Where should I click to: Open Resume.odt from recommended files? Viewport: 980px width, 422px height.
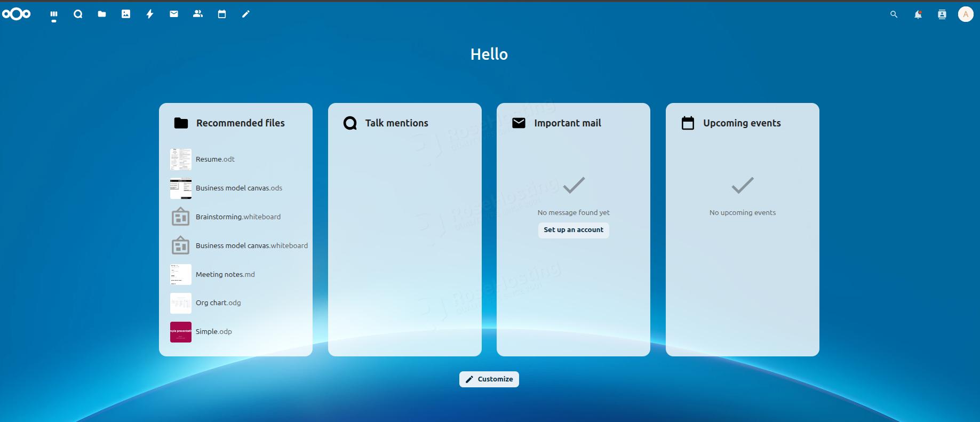[215, 160]
